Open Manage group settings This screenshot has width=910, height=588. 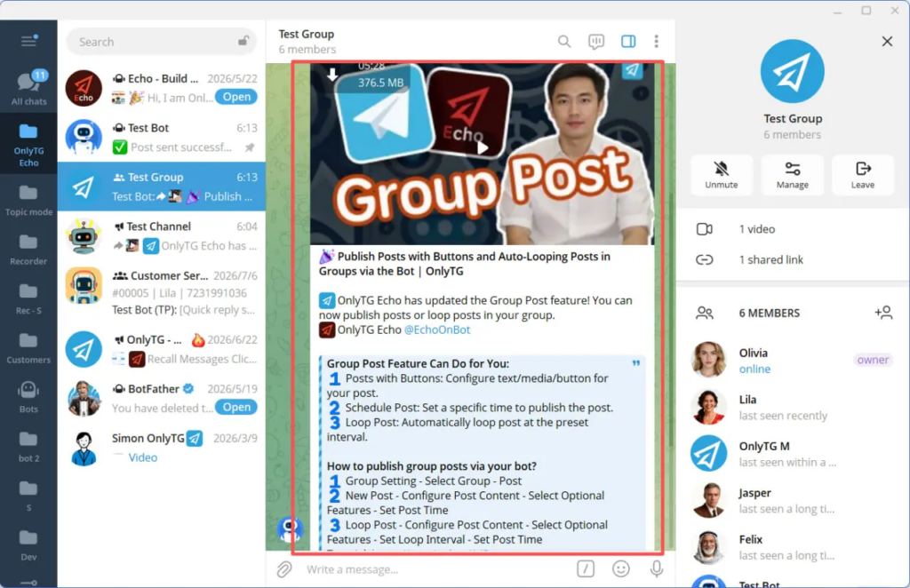792,175
